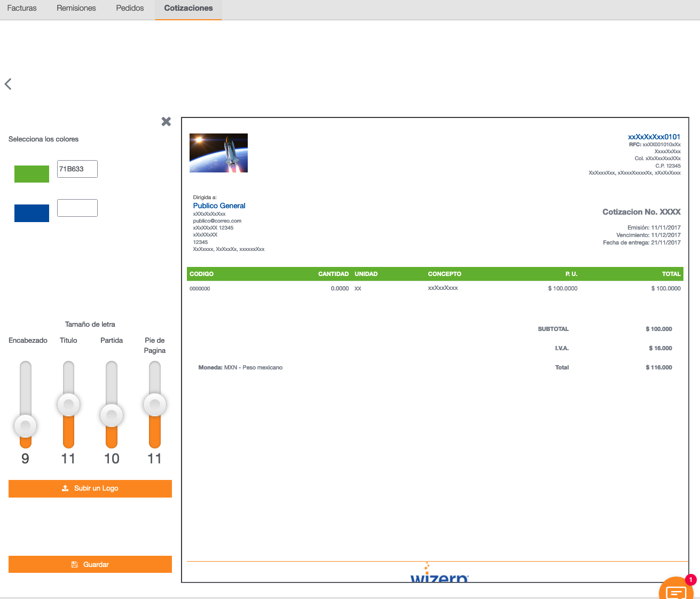
Task: Open the Remisiones tab
Action: [x=76, y=8]
